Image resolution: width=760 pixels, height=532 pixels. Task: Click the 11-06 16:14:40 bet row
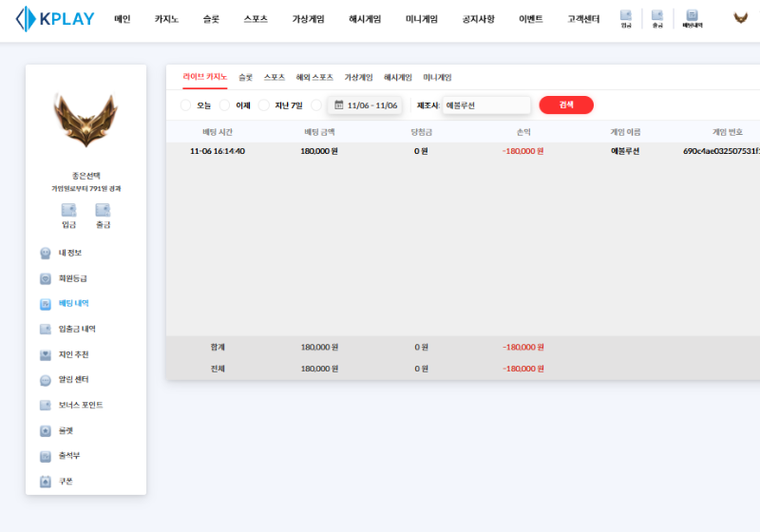pos(217,151)
